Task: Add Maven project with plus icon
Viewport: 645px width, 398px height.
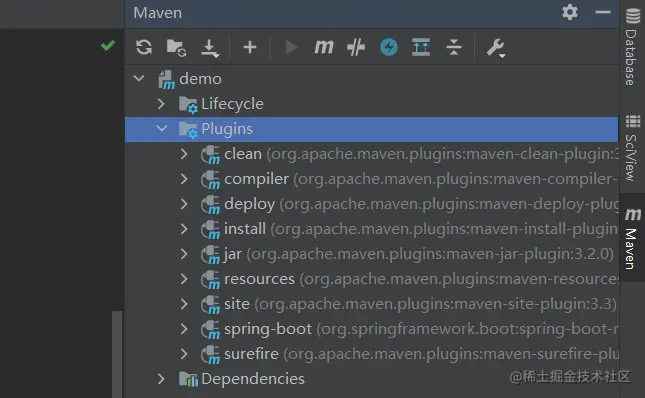Action: point(250,47)
